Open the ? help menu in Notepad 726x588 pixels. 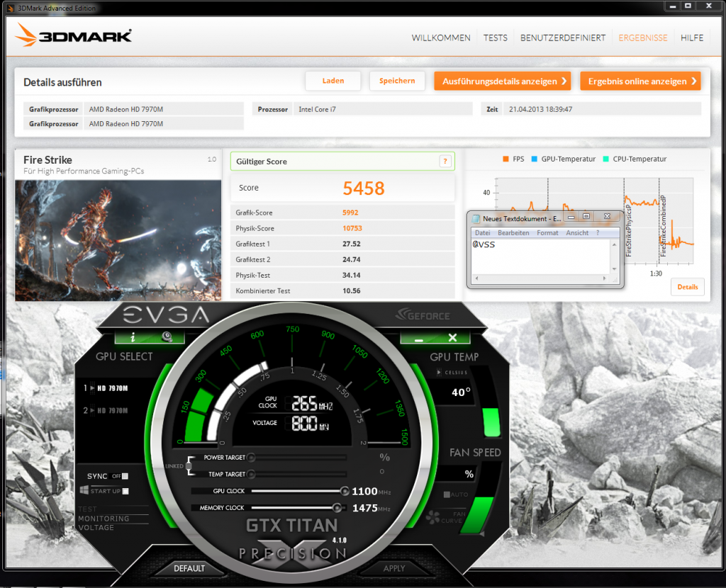tap(598, 232)
